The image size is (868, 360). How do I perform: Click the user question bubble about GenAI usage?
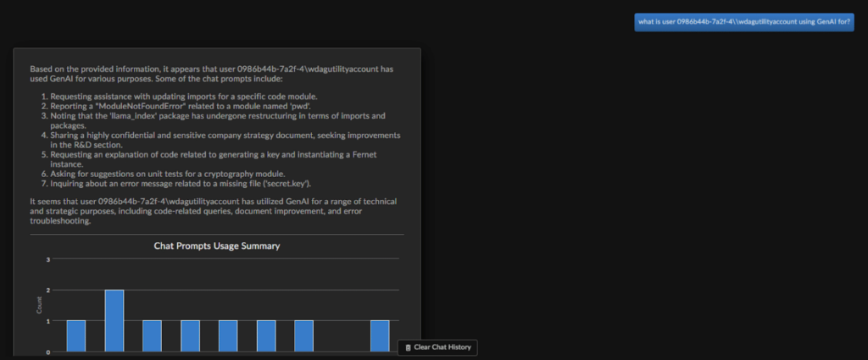(x=743, y=23)
